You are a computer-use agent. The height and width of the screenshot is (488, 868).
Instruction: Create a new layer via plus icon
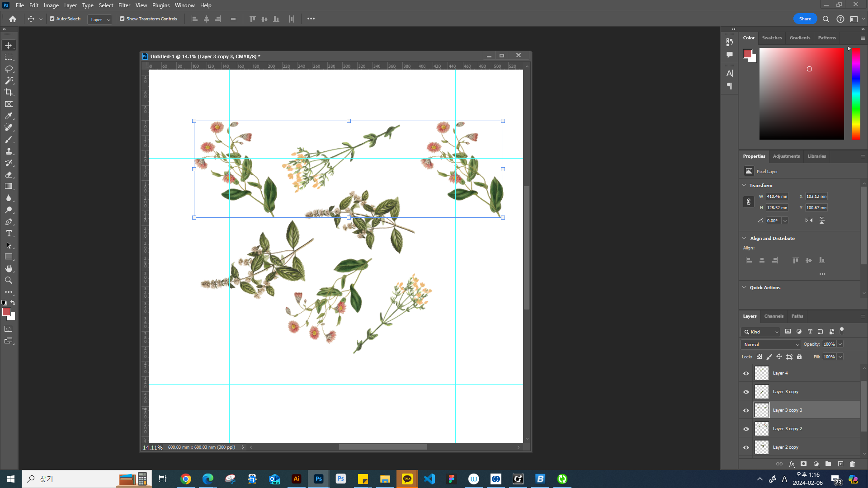coord(840,464)
